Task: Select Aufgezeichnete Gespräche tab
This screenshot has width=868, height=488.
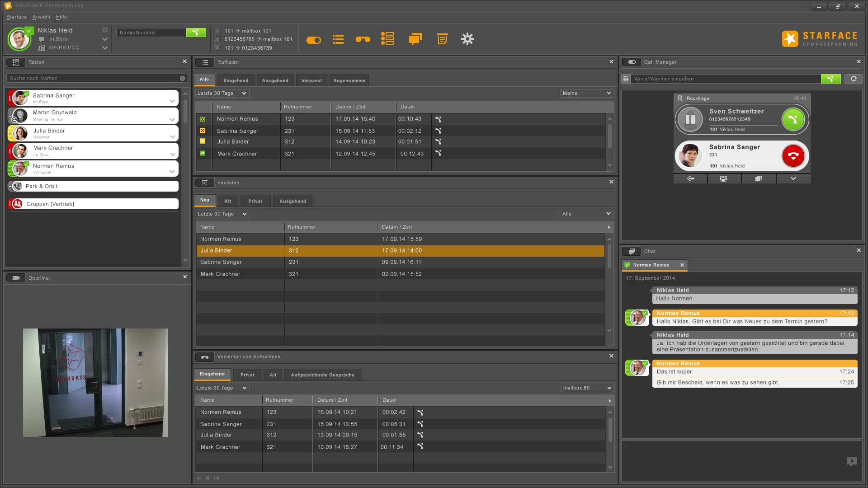Action: (x=322, y=375)
